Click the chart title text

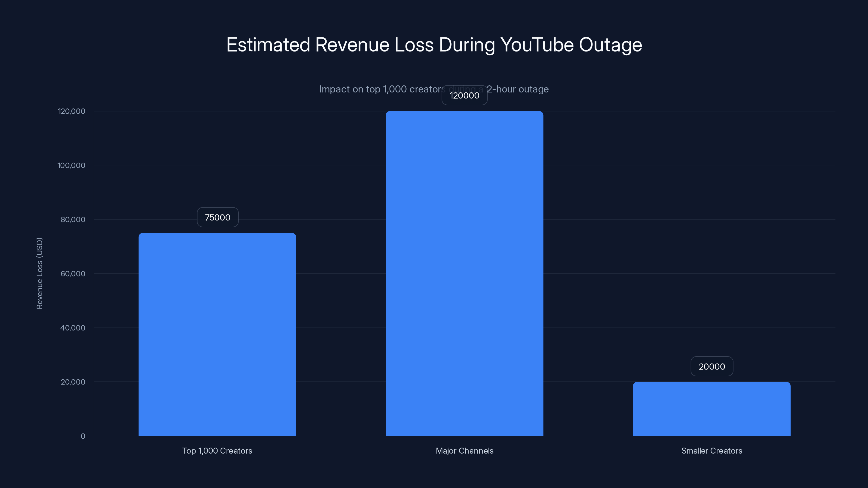(434, 44)
